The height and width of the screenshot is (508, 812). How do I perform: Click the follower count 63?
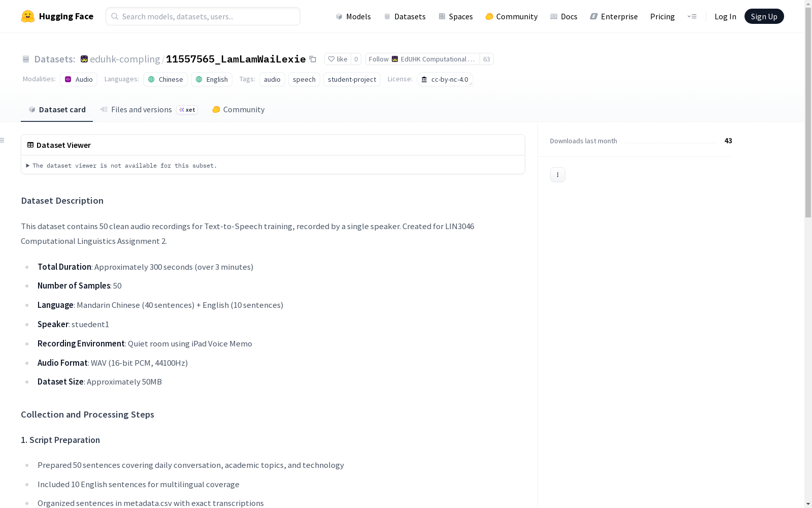487,59
